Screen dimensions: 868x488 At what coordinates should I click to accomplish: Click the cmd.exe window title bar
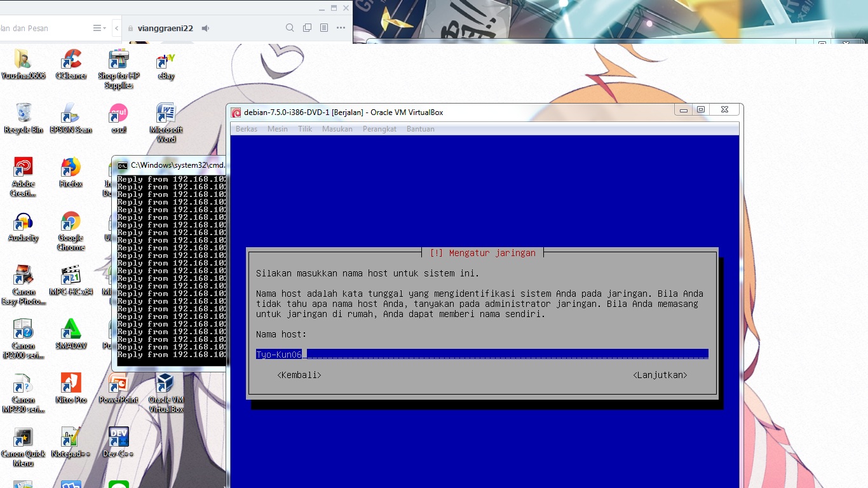(170, 165)
